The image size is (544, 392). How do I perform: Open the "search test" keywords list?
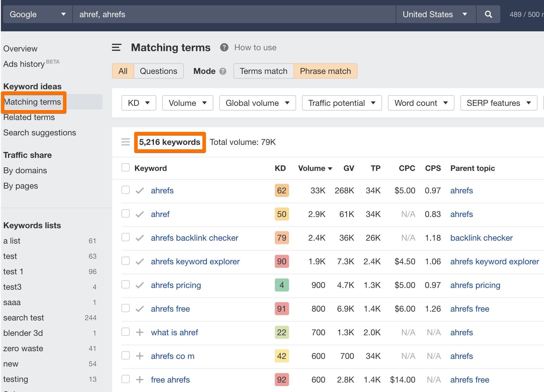(x=23, y=318)
